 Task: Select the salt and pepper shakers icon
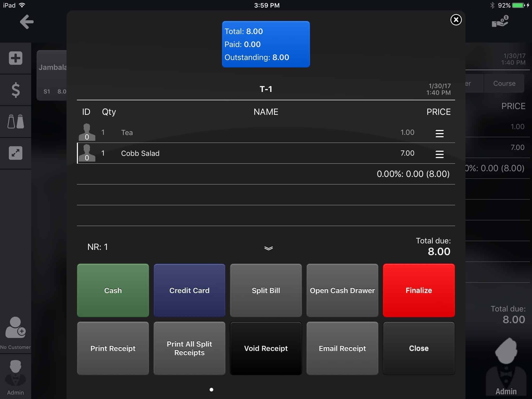tap(16, 121)
